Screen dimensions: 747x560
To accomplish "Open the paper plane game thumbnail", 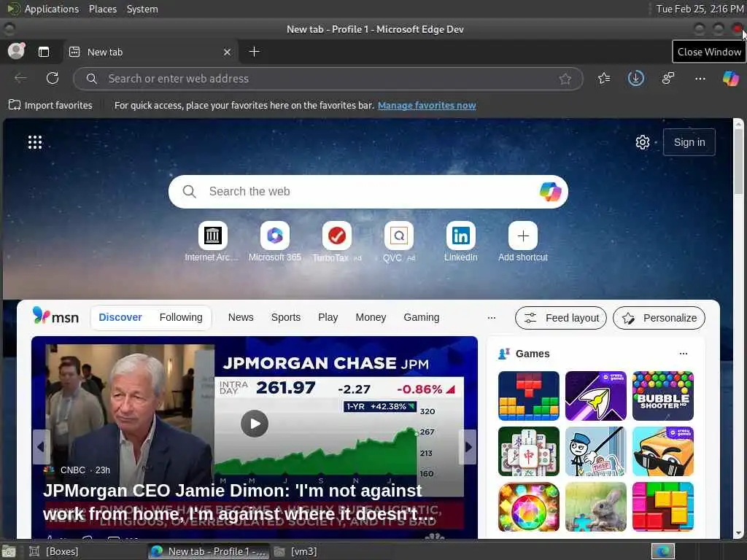I will pos(595,396).
